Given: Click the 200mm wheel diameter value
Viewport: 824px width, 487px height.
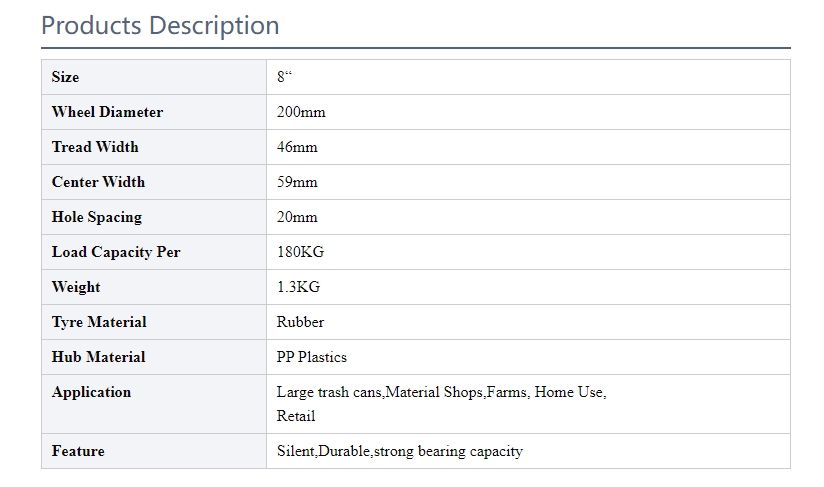Looking at the screenshot, I should 301,112.
